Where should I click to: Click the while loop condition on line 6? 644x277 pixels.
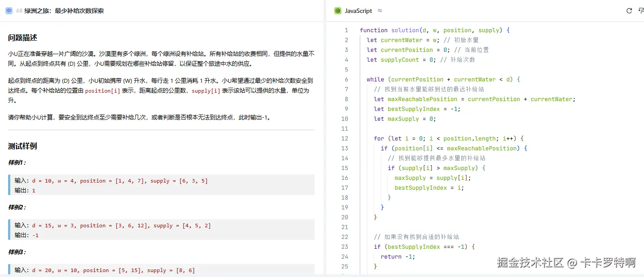coord(447,79)
